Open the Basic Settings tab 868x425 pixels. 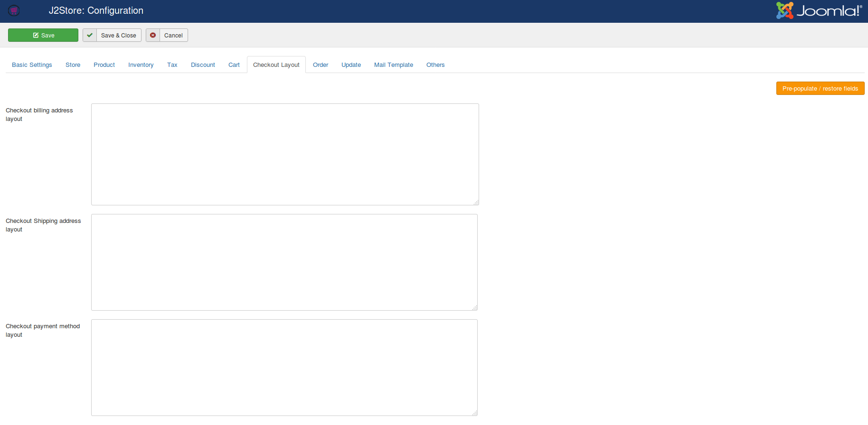[32, 65]
